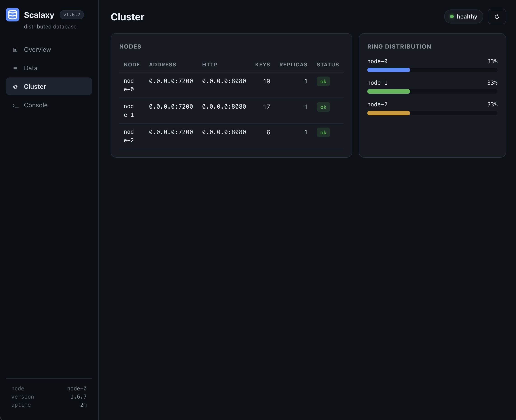Viewport: 516px width, 420px height.
Task: Click the Overview sidebar icon
Action: tap(15, 50)
